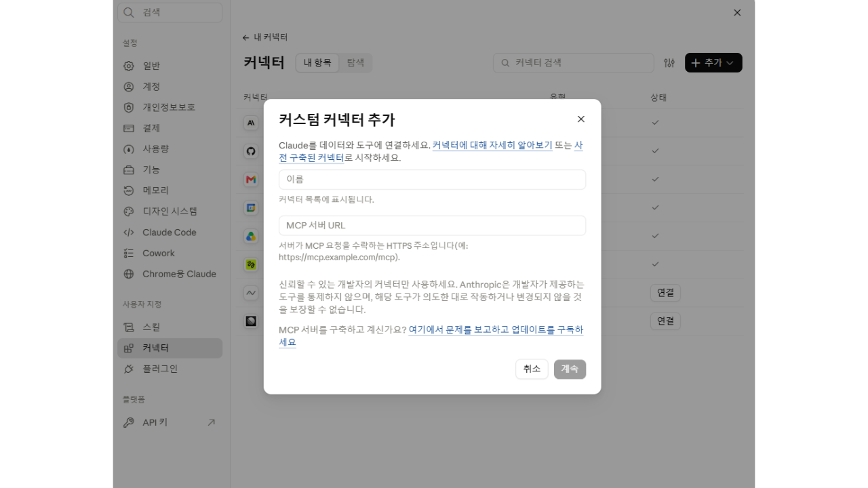Click the 스킬 skills icon
Image resolution: width=868 pixels, height=488 pixels.
[x=129, y=327]
